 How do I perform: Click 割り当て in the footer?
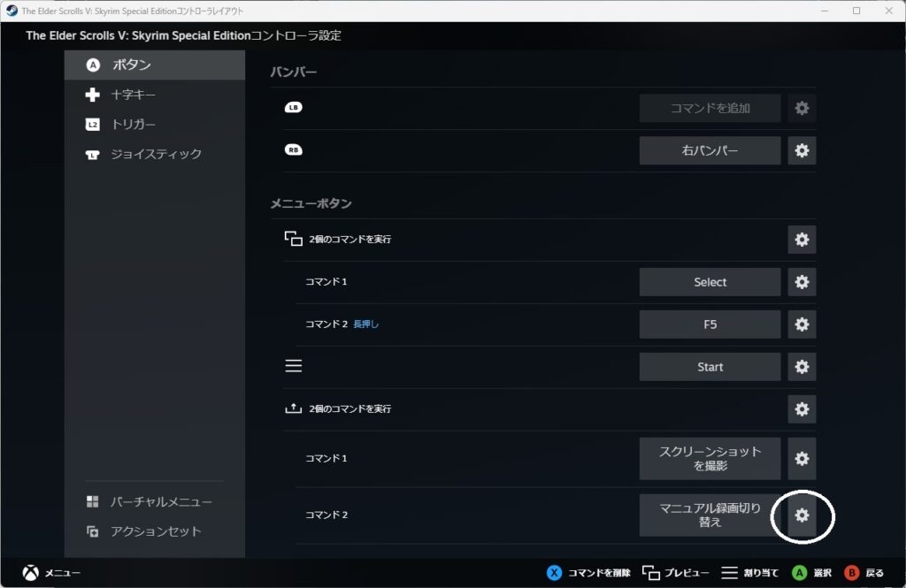point(761,573)
